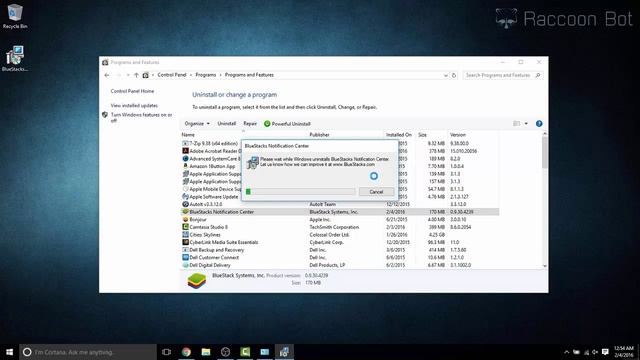Select the Dell Products, LP publisher cell
The height and width of the screenshot is (360, 640).
[327, 265]
